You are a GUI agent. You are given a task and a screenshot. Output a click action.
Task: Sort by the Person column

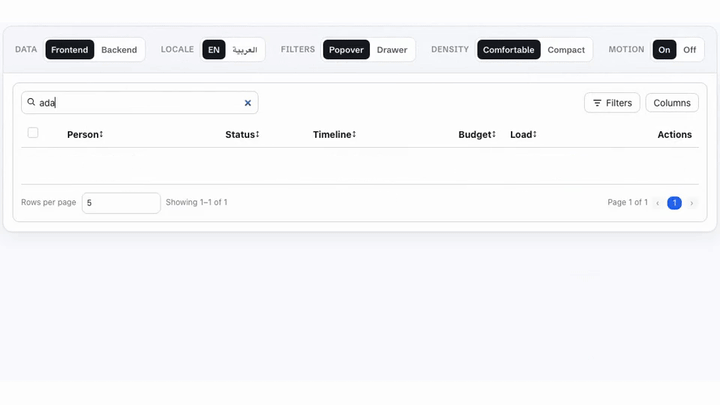85,135
